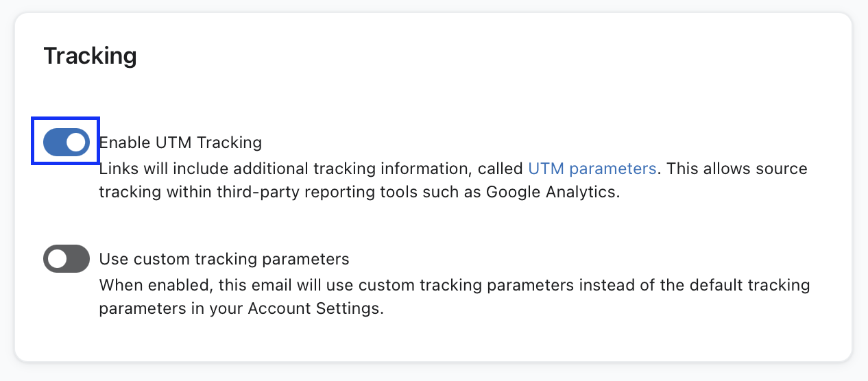Open the UTM parameters link

click(592, 168)
